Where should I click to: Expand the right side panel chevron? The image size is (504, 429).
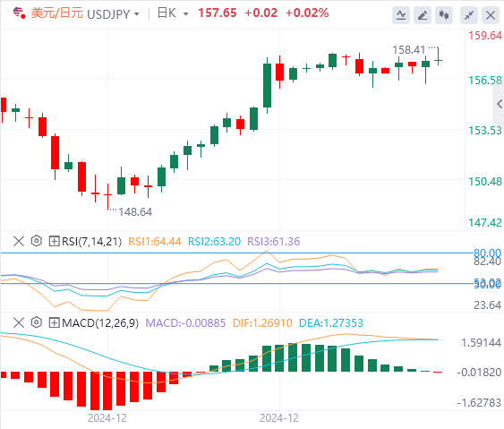tap(499, 104)
